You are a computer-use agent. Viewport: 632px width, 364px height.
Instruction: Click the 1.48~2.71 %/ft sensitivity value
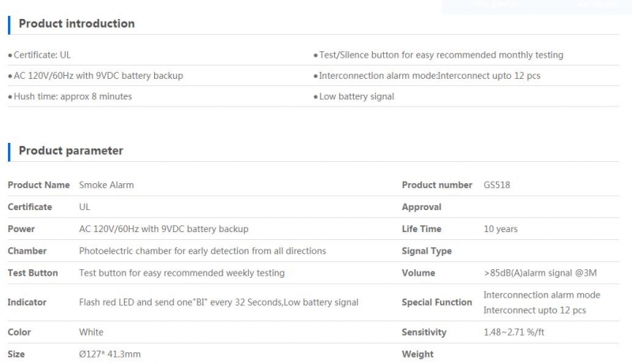[x=514, y=332]
